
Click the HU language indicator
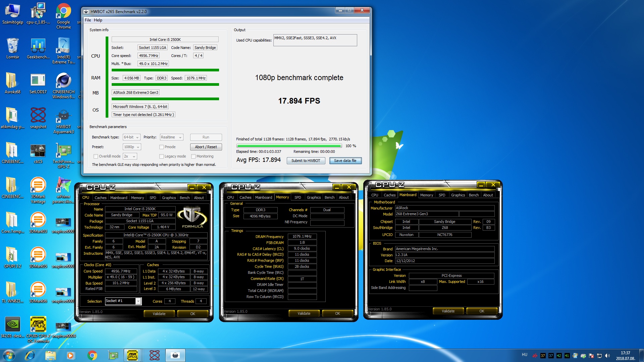(x=525, y=355)
